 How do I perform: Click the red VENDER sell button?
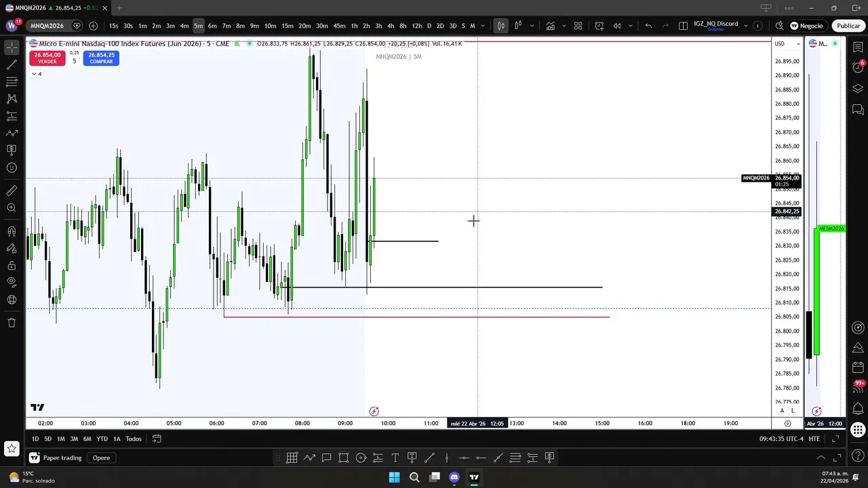(x=47, y=58)
